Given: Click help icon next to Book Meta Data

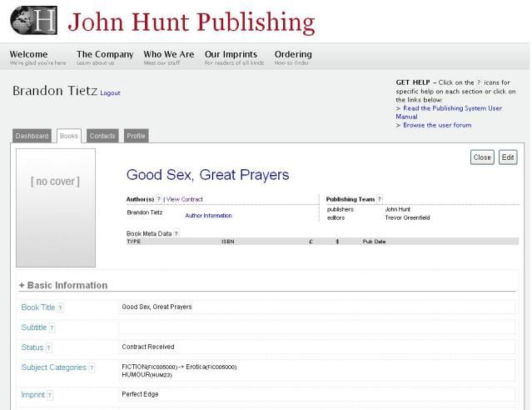Looking at the screenshot, I should pyautogui.click(x=176, y=233).
